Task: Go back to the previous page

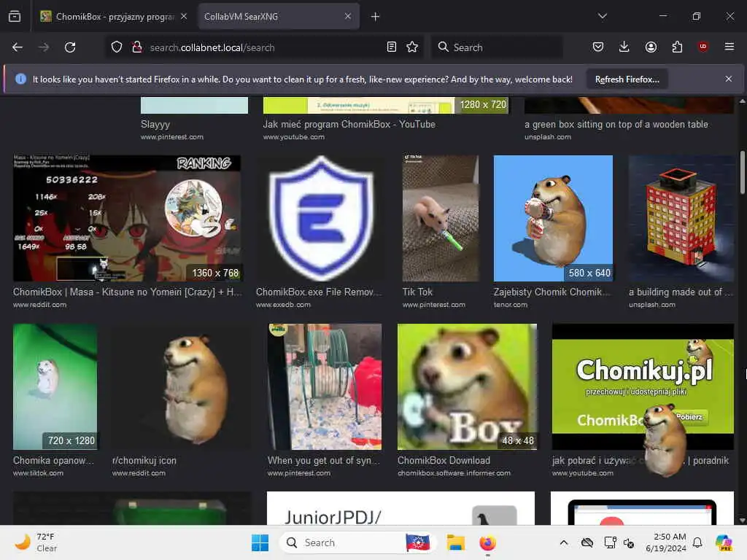Action: [x=18, y=47]
